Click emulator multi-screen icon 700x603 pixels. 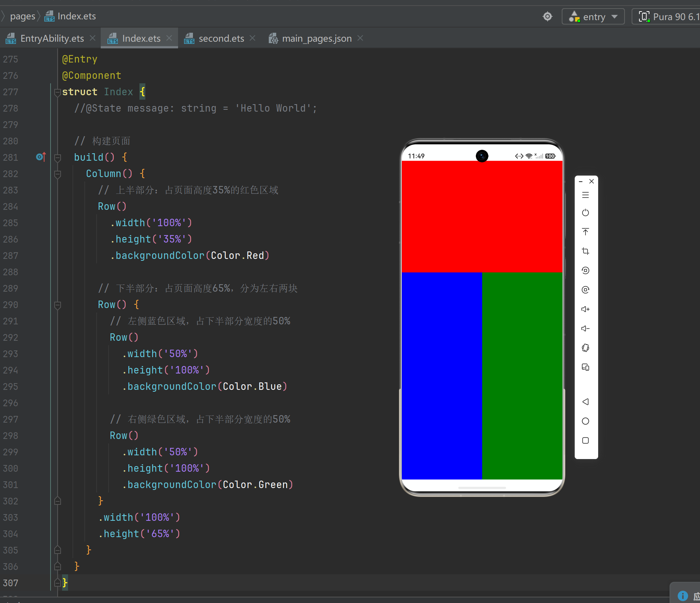586,367
